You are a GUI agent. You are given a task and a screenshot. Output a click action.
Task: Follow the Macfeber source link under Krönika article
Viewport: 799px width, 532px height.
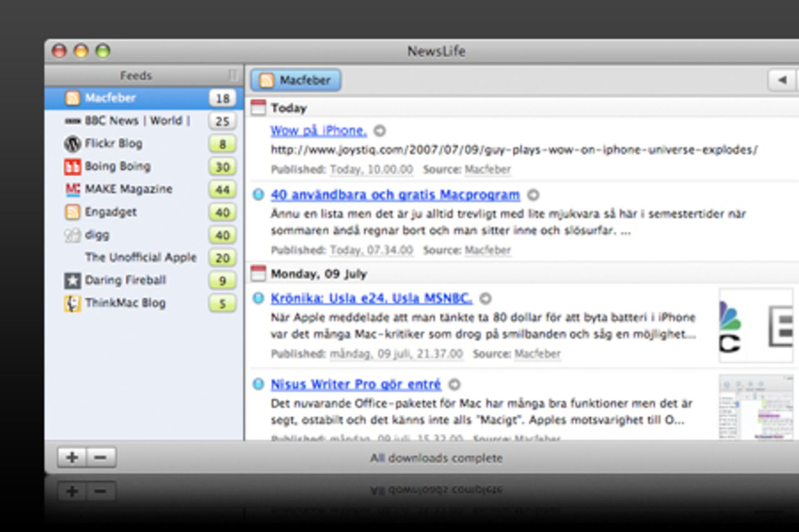537,354
